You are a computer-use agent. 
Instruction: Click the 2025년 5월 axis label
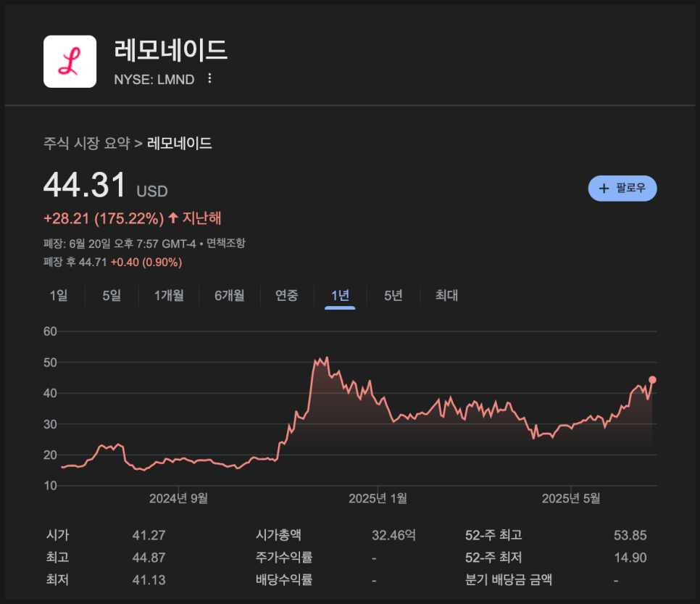point(571,499)
